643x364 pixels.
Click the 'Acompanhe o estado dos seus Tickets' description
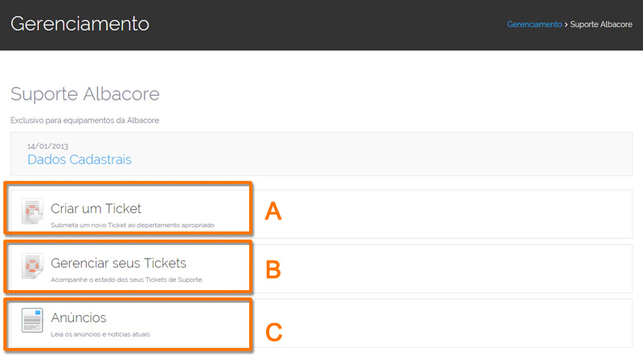tap(127, 280)
